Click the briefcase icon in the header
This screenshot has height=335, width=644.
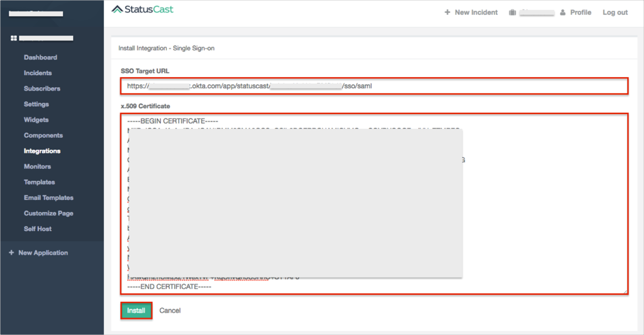tap(512, 12)
